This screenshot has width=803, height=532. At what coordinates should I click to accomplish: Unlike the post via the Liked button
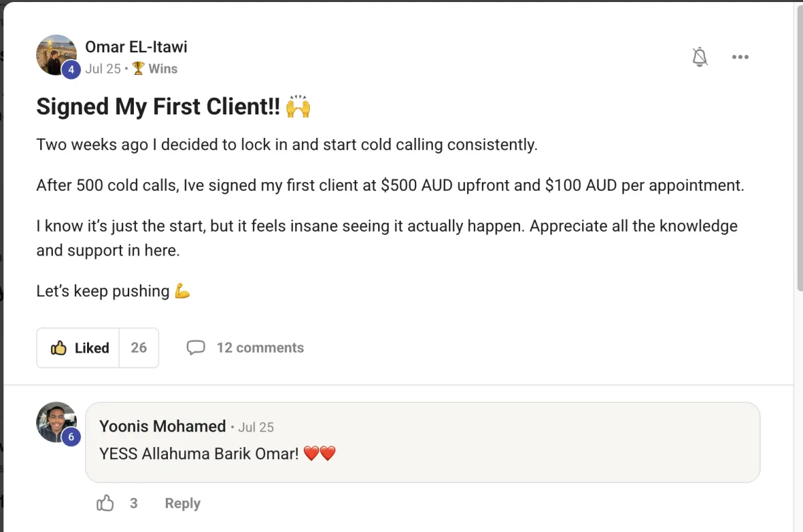tap(79, 348)
